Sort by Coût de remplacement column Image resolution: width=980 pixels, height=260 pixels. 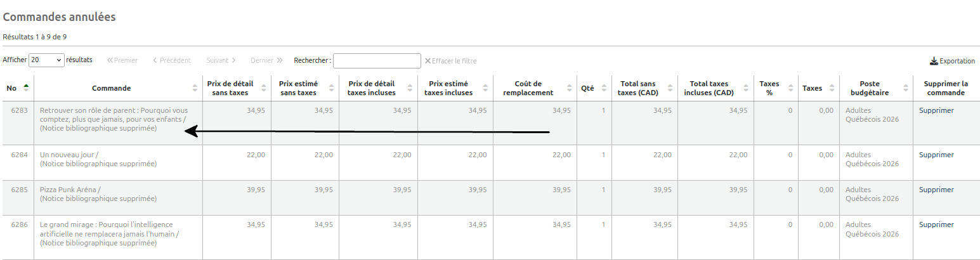(535, 88)
